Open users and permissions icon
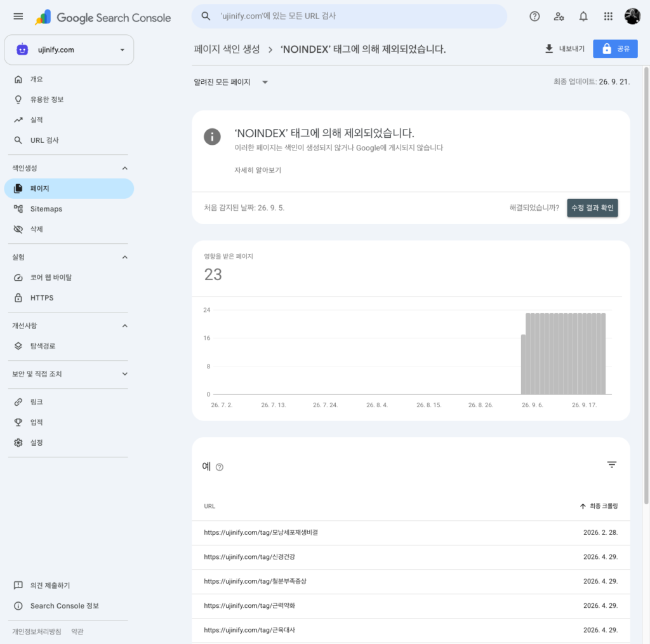This screenshot has width=650, height=644. coord(559,17)
